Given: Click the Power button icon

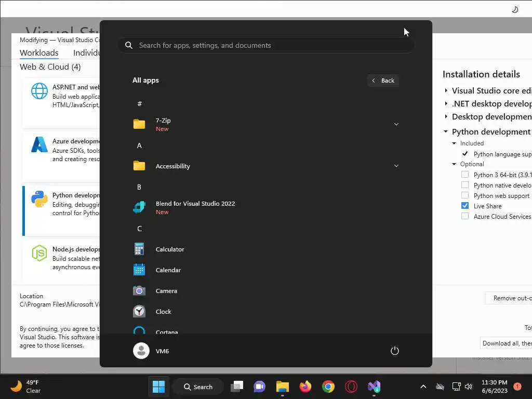Looking at the screenshot, I should 395,351.
